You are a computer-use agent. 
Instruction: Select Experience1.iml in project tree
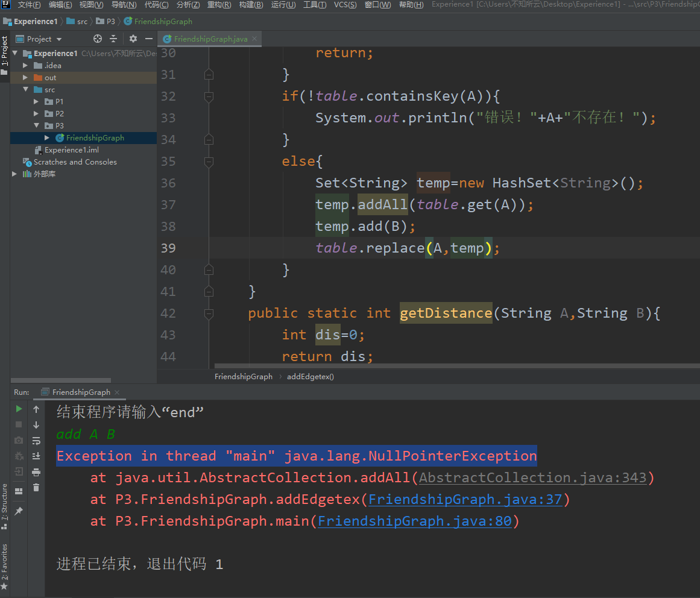tap(71, 150)
